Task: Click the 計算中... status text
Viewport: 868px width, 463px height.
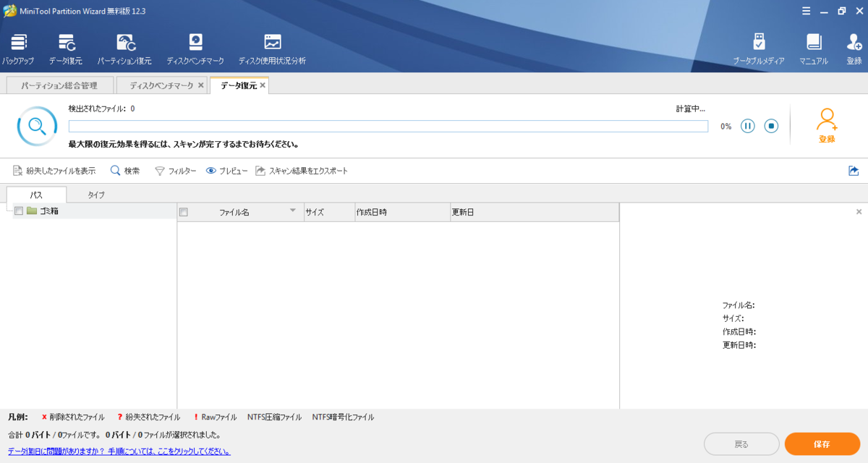Action: point(690,109)
